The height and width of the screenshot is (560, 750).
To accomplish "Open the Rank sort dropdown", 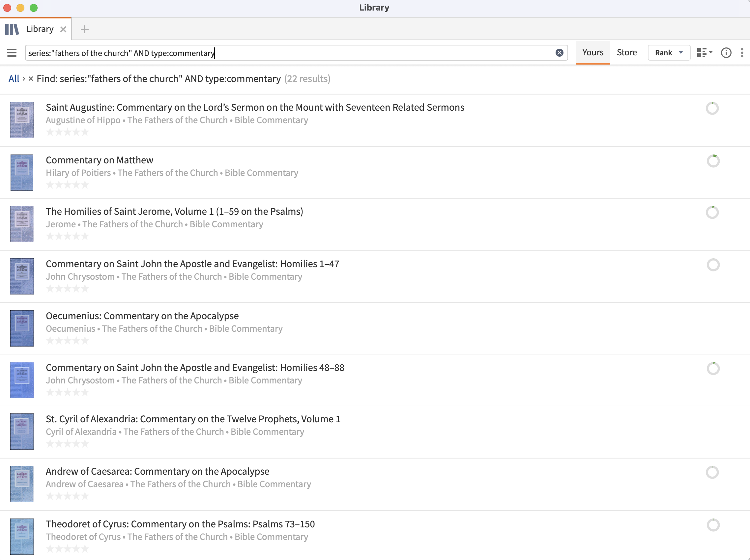I will click(x=669, y=53).
